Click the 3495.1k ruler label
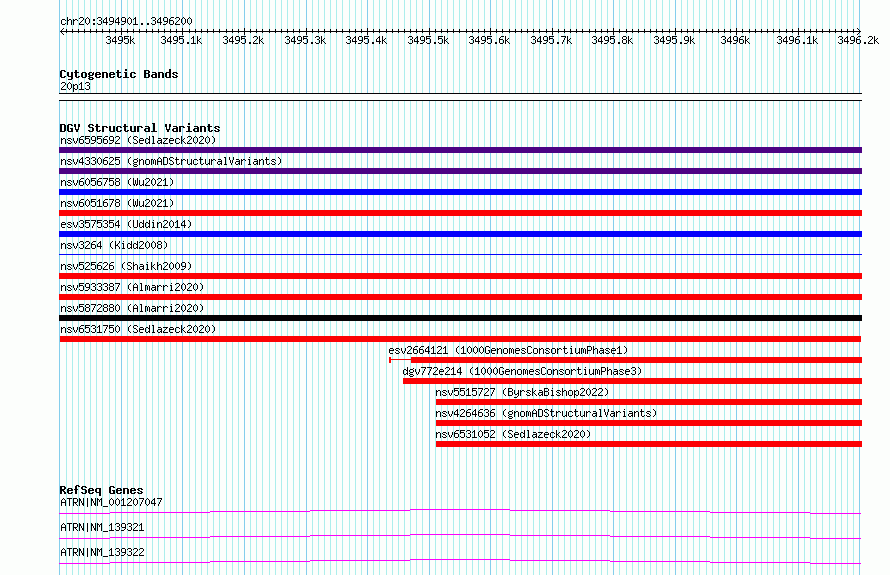This screenshot has width=890, height=575. [x=181, y=40]
